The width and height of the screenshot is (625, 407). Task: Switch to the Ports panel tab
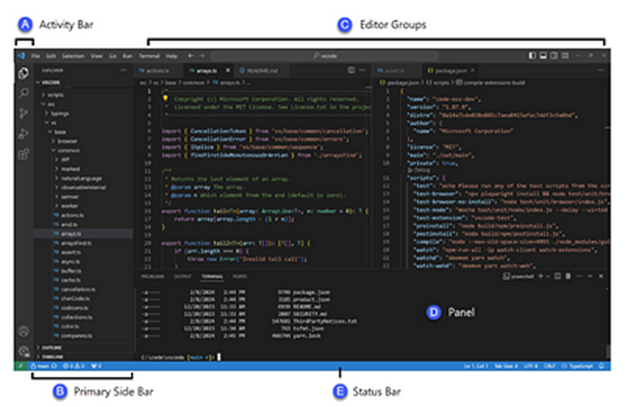pos(240,276)
